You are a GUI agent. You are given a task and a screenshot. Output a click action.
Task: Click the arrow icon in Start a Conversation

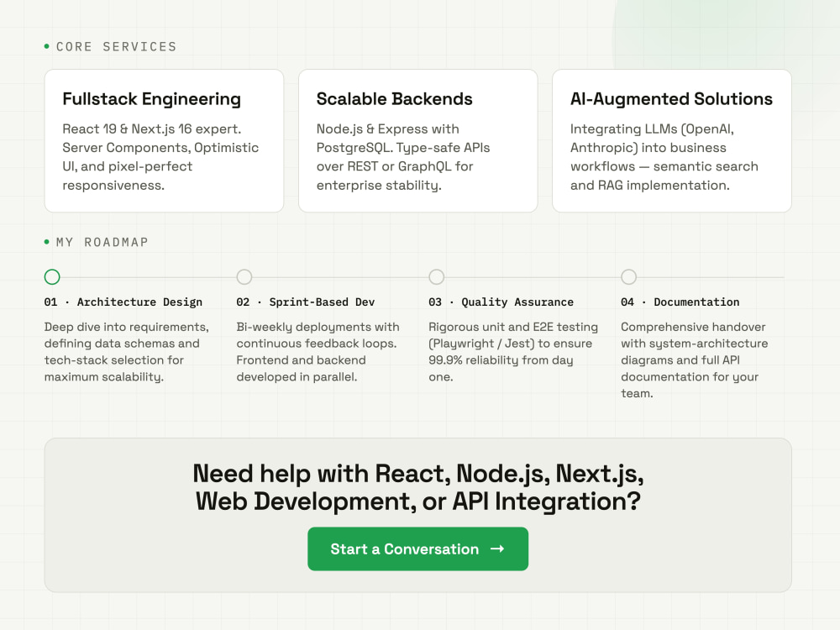tap(497, 549)
